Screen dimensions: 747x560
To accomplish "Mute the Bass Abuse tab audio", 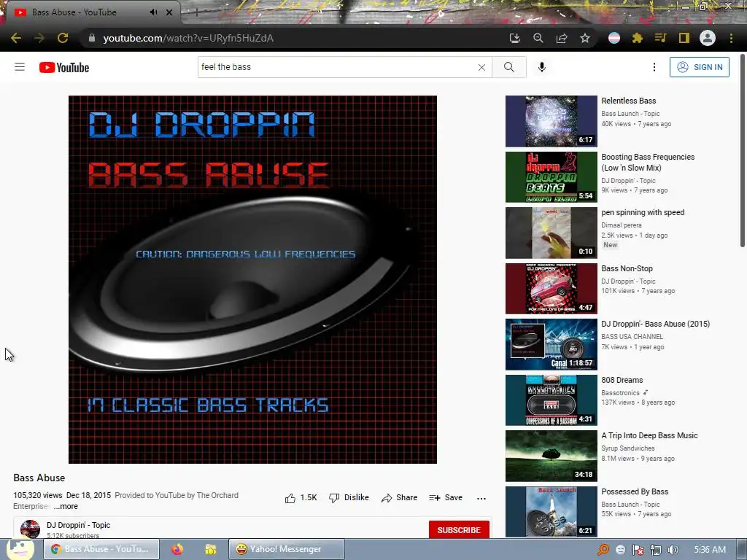I will coord(153,12).
